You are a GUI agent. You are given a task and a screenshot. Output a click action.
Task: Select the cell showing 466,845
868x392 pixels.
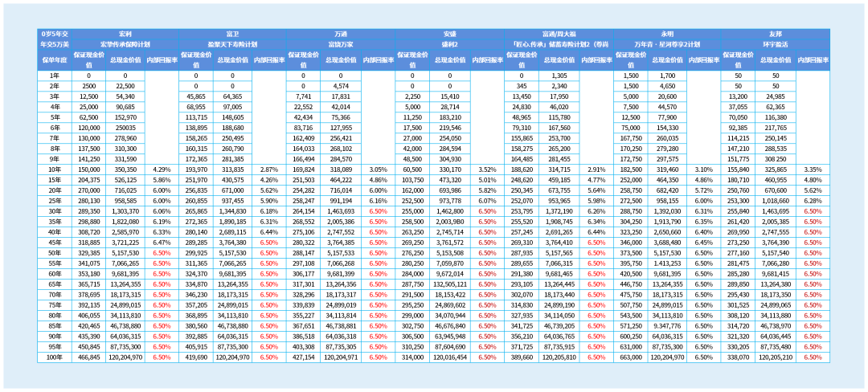pyautogui.click(x=88, y=357)
